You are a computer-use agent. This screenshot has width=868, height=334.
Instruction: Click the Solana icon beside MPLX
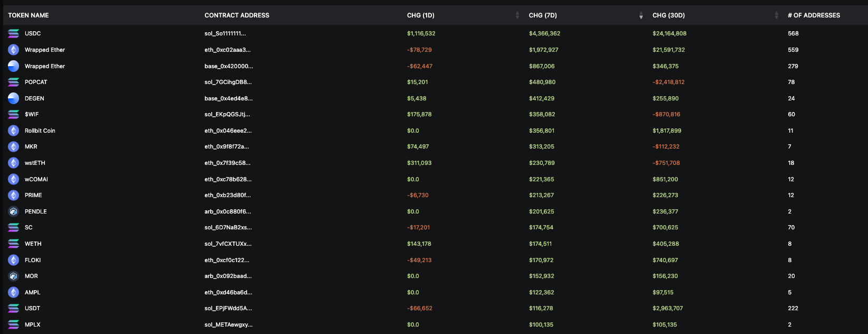click(x=14, y=324)
